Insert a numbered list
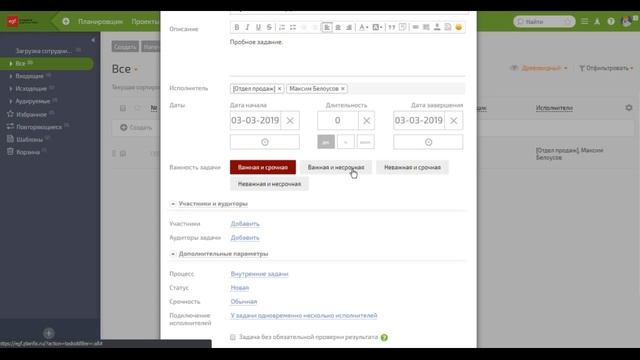Screen dimensions: 640x360 [x=282, y=27]
